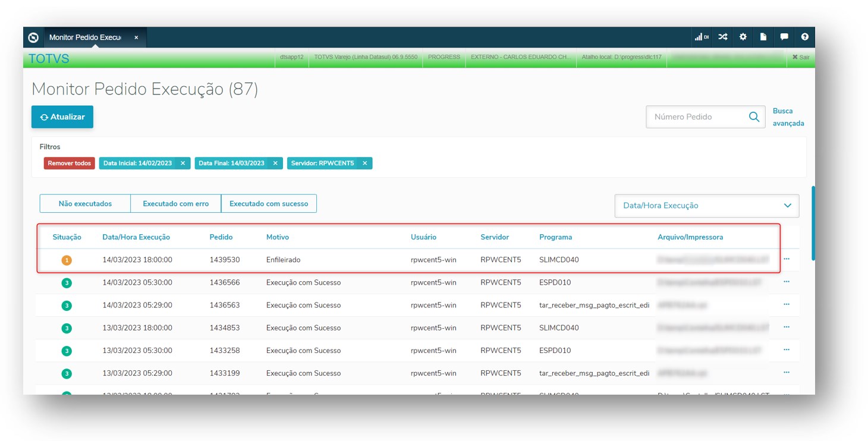The image size is (868, 441).
Task: Toggle the Executado com erro filter
Action: click(175, 203)
